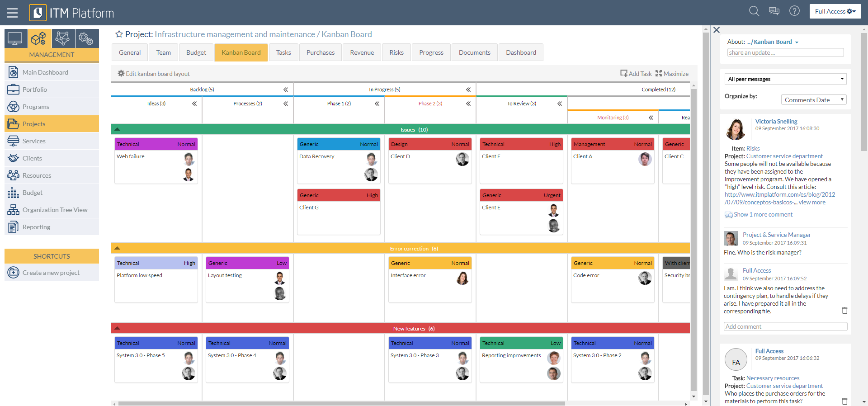Click the search magnifier icon
The width and height of the screenshot is (868, 406).
tap(754, 11)
